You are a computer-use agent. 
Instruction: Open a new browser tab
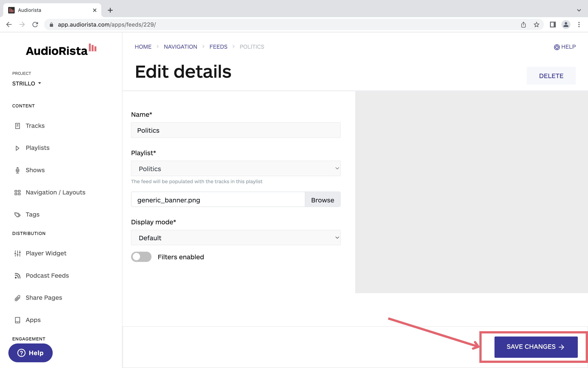tap(110, 10)
